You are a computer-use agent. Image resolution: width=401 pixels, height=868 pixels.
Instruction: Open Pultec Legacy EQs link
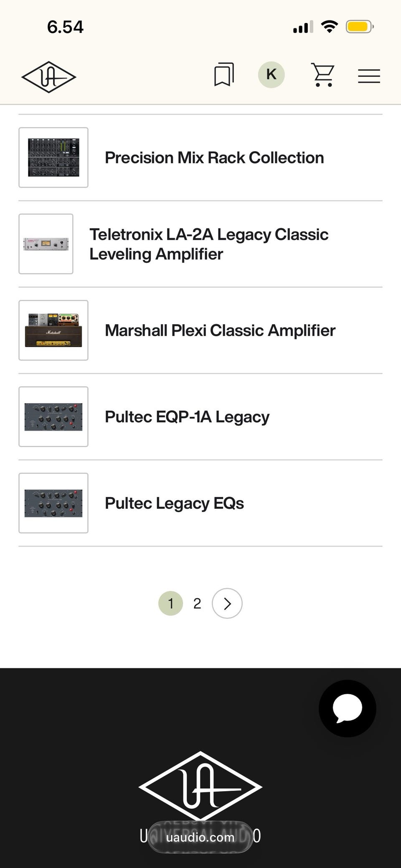174,503
